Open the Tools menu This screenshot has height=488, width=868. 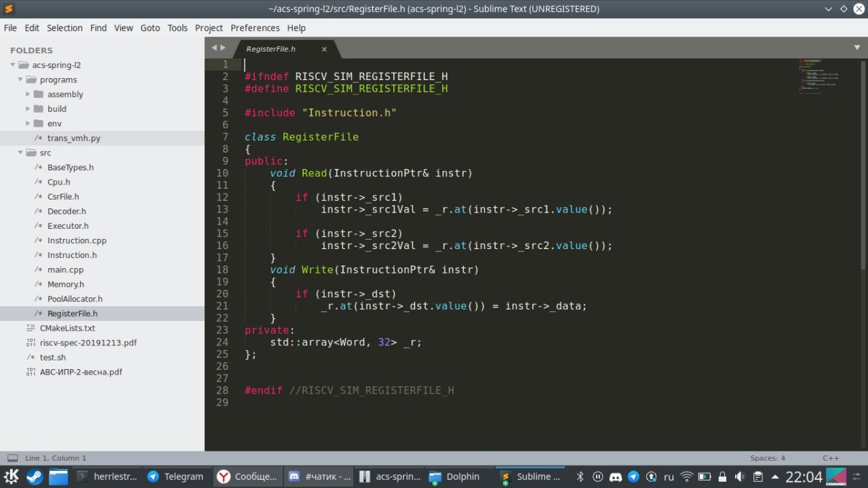coord(178,28)
